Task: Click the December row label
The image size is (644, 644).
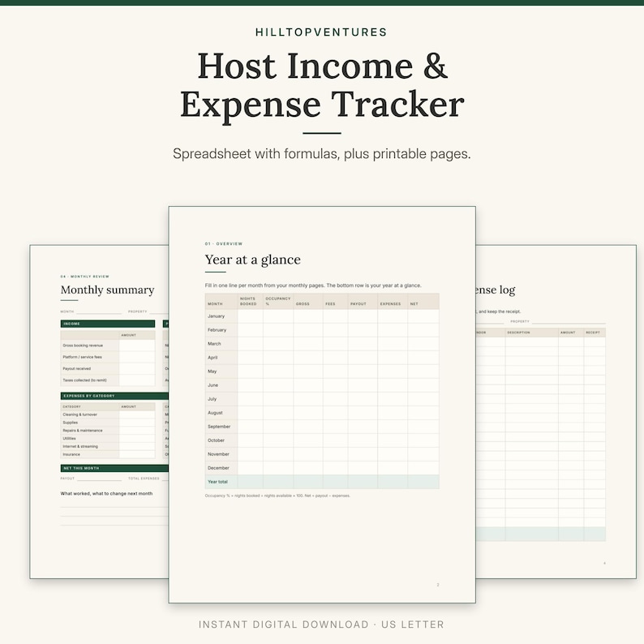Action: click(218, 468)
